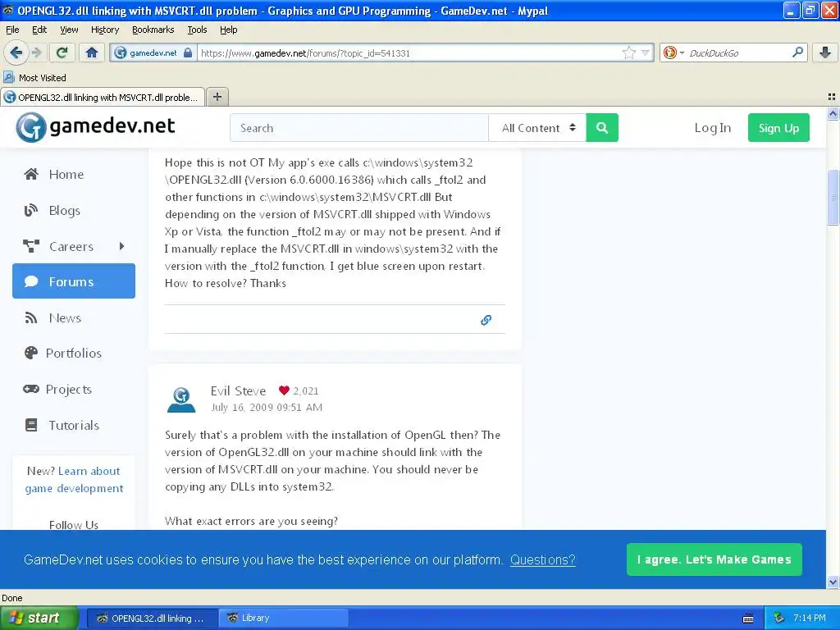840x630 pixels.
Task: Open the Bookmarks menu
Action: tap(153, 30)
